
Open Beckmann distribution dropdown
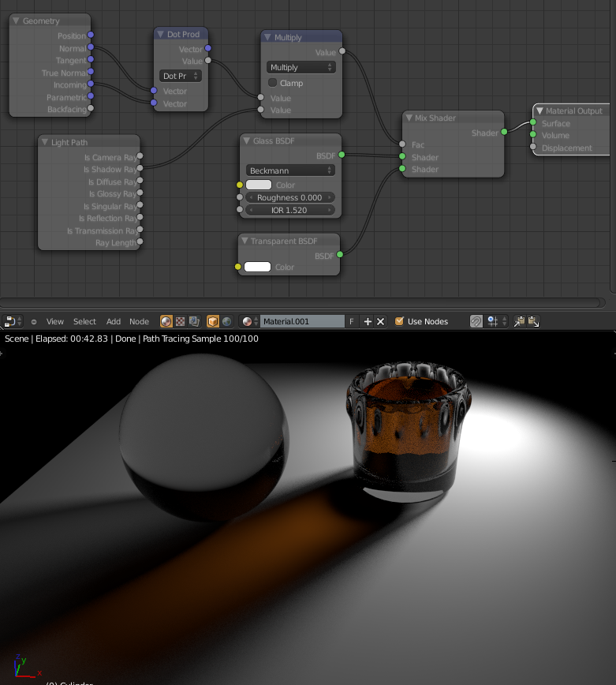click(290, 170)
